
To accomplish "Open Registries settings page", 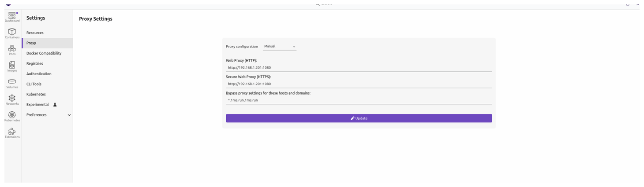I will coord(35,64).
